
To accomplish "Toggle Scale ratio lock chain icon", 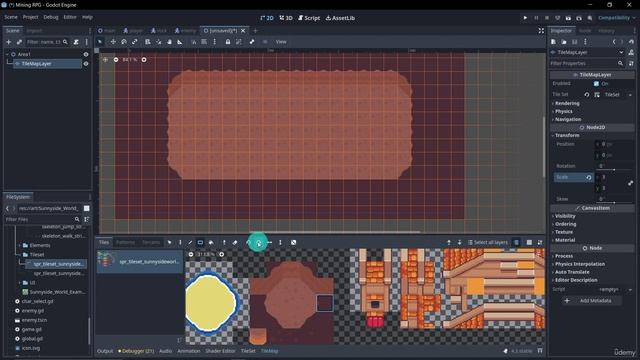I will (x=631, y=183).
